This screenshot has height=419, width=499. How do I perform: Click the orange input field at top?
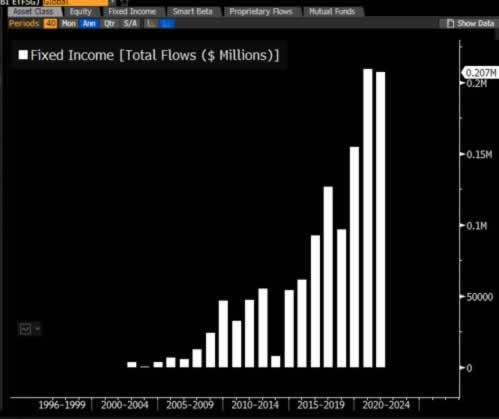[x=76, y=3]
